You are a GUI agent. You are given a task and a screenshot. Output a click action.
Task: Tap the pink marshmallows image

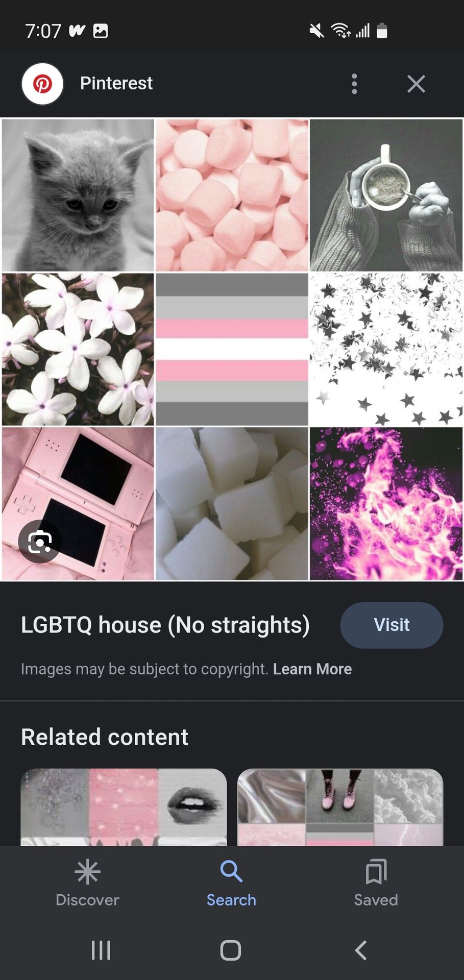[232, 195]
